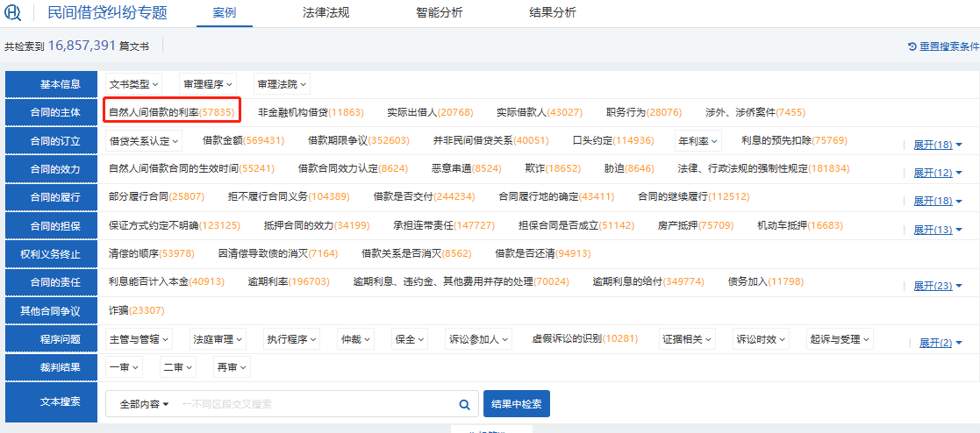Click the magnifier search icon in text box
Screen dimensions: 980x433
(465, 404)
